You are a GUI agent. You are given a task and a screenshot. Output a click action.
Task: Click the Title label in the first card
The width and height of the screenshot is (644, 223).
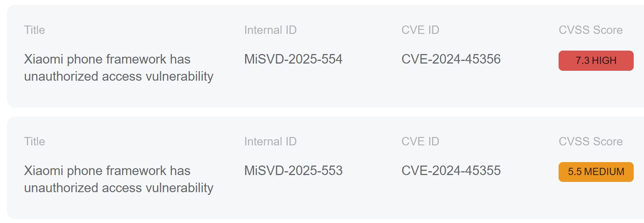point(34,30)
